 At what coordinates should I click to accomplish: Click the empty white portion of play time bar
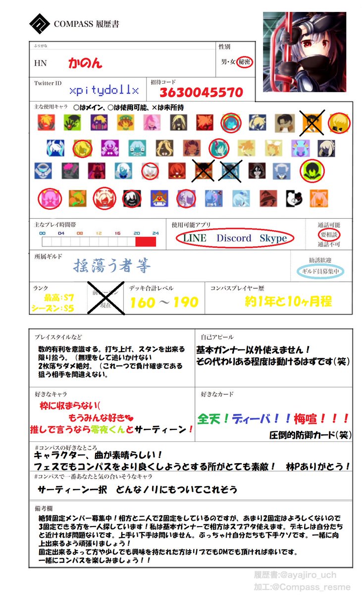tap(89, 242)
